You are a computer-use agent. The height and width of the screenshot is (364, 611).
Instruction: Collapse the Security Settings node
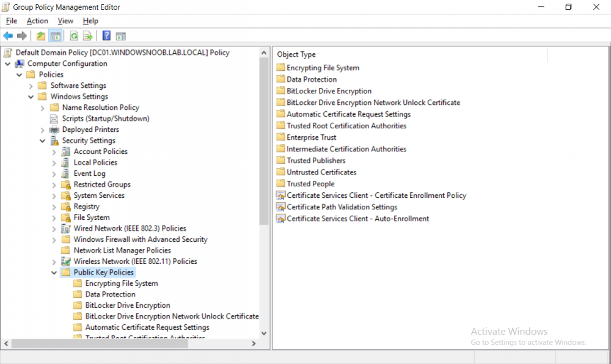click(x=43, y=141)
